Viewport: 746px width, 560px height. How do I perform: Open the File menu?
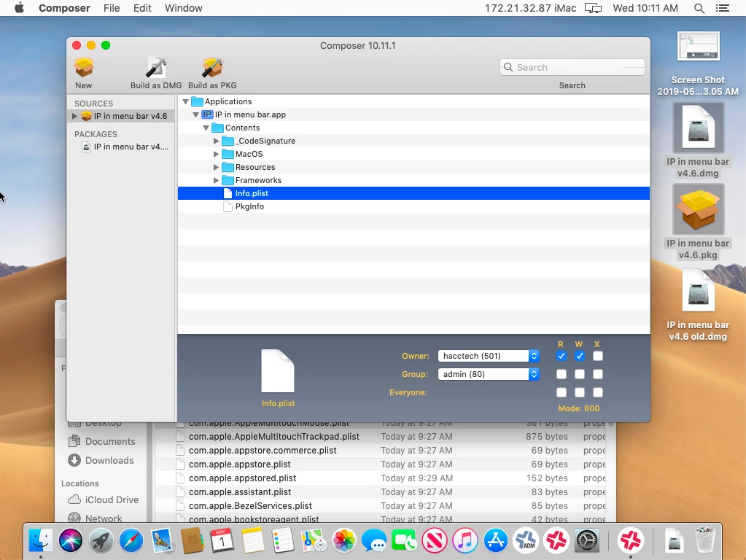click(x=112, y=8)
